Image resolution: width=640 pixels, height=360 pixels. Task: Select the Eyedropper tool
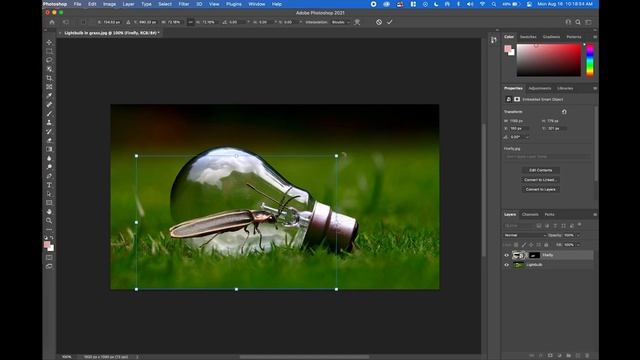coord(49,96)
